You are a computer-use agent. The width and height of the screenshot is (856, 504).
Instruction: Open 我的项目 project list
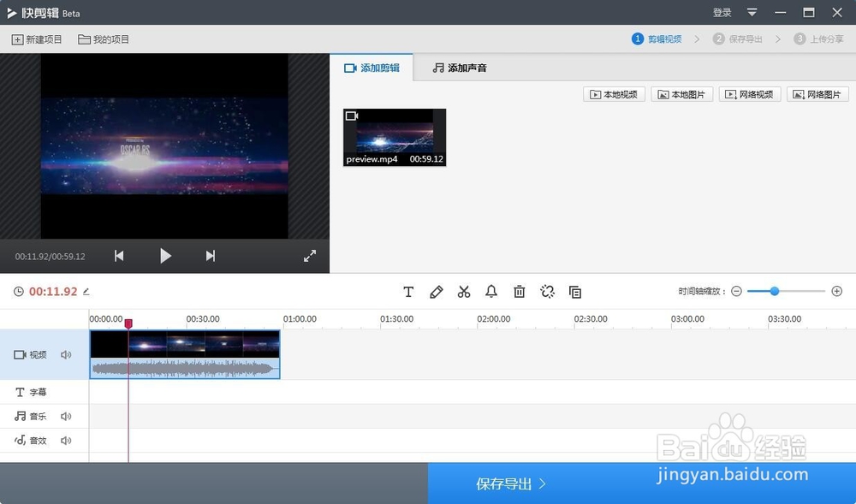pyautogui.click(x=104, y=39)
